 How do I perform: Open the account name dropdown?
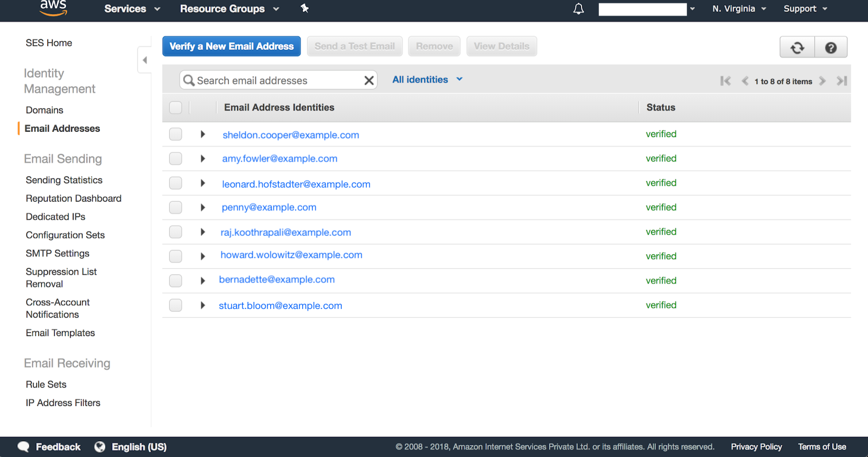click(647, 9)
